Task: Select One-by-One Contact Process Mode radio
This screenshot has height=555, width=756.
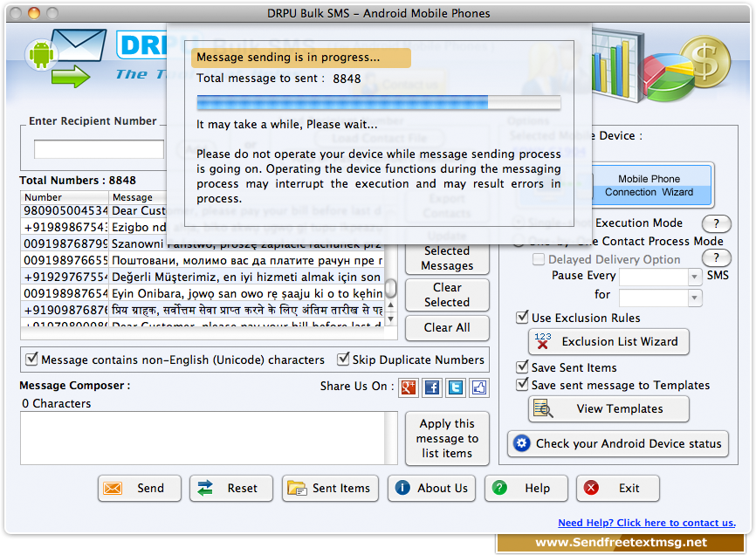Action: 519,241
